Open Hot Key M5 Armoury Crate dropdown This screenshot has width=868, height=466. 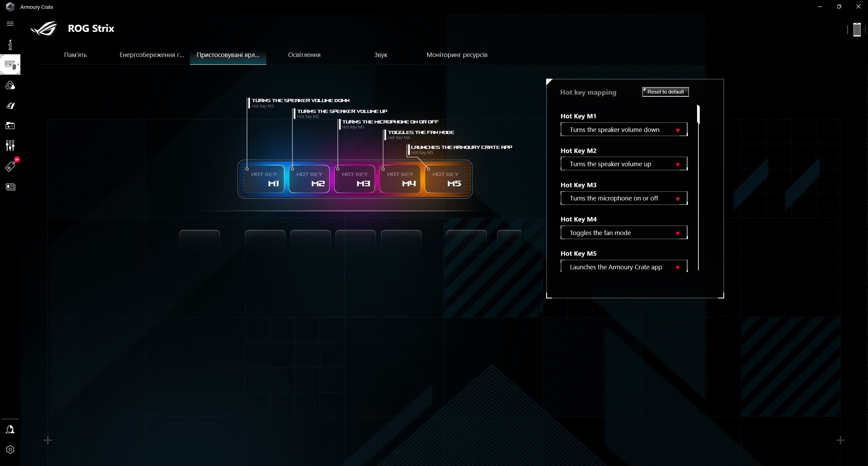(624, 267)
